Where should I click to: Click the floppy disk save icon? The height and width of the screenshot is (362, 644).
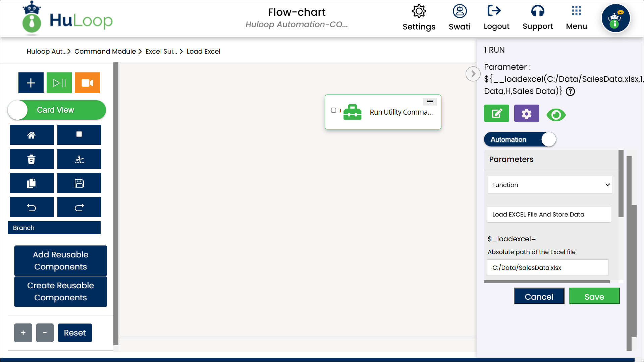click(79, 183)
